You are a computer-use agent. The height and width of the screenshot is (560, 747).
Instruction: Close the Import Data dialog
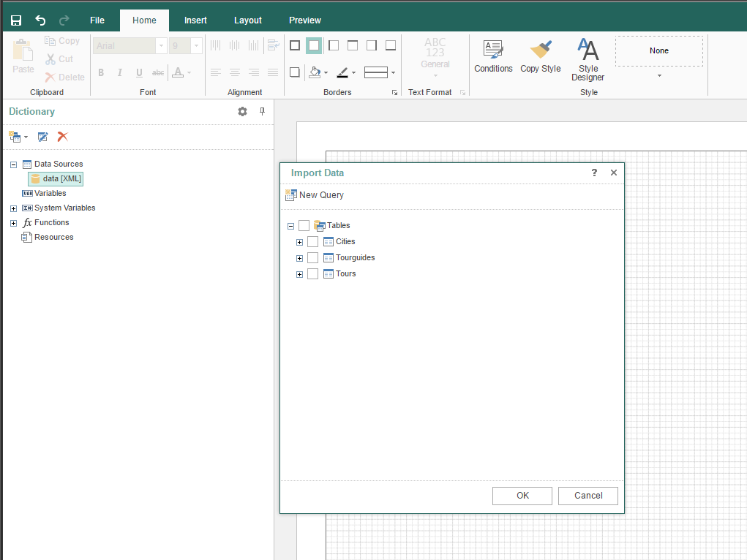pos(614,173)
